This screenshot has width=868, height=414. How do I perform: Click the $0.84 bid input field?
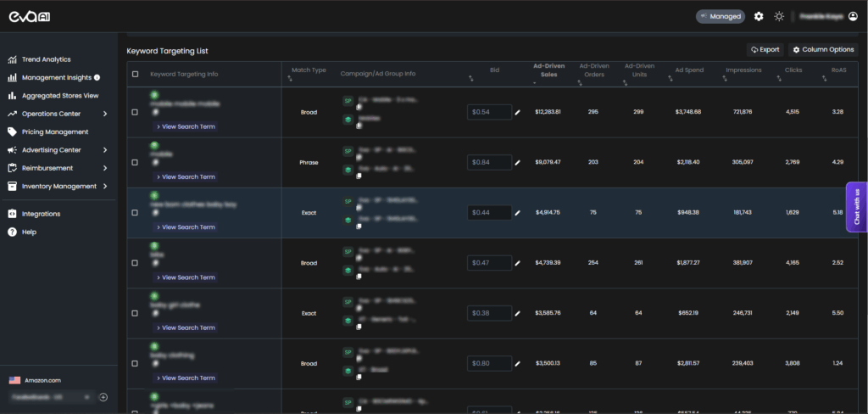click(489, 162)
